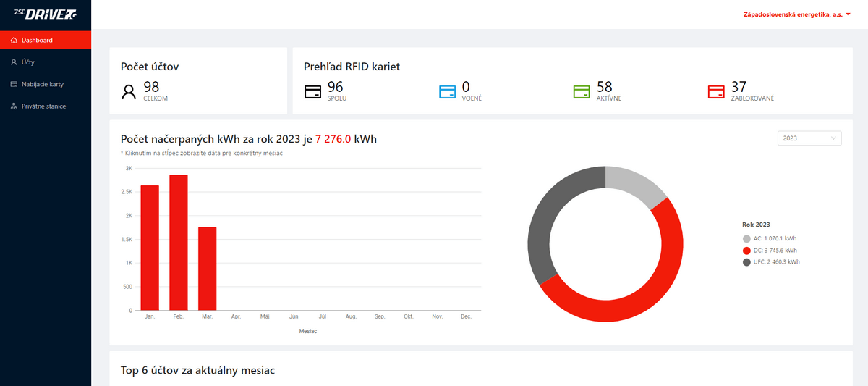Click the UFC: 2 460.3 kWh legend label
Screen dimensions: 868x386
click(777, 261)
